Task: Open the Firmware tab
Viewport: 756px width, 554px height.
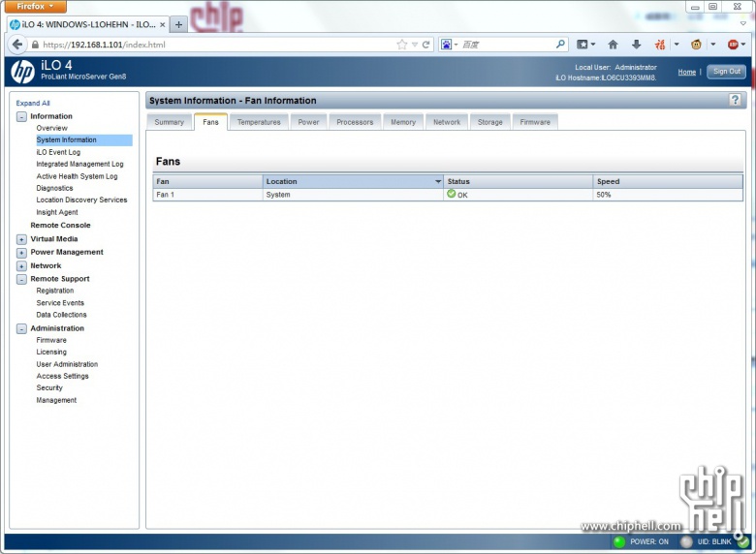Action: [x=535, y=122]
